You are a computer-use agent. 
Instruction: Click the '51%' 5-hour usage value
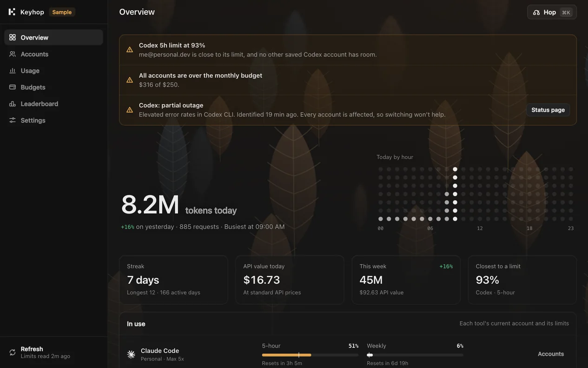[353, 346]
